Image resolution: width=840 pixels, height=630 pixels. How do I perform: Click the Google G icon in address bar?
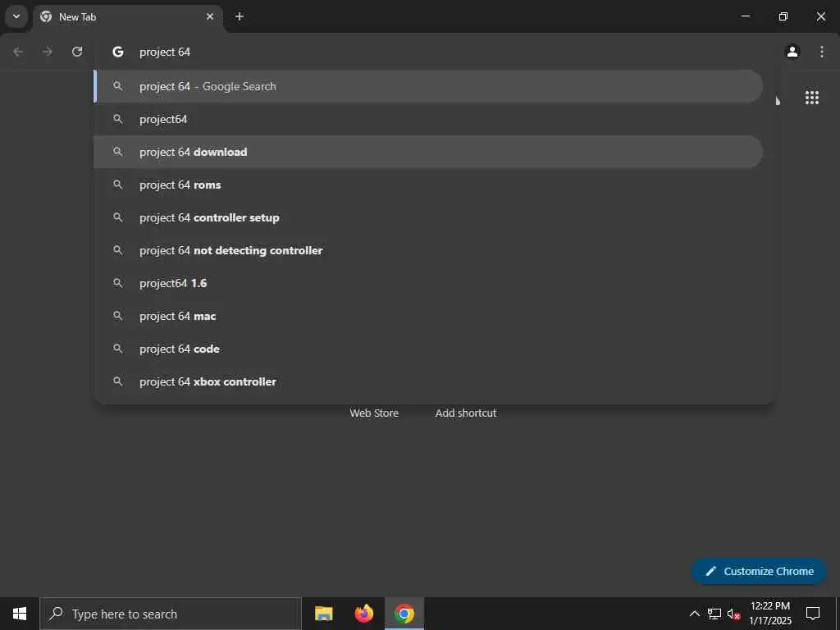point(118,52)
